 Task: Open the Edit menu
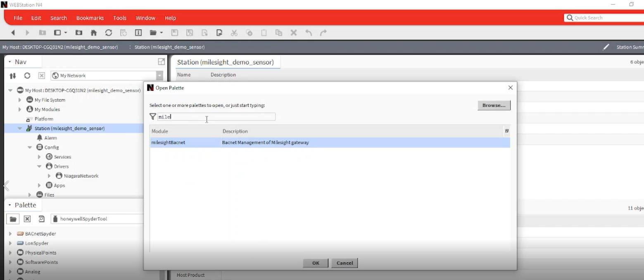36,18
